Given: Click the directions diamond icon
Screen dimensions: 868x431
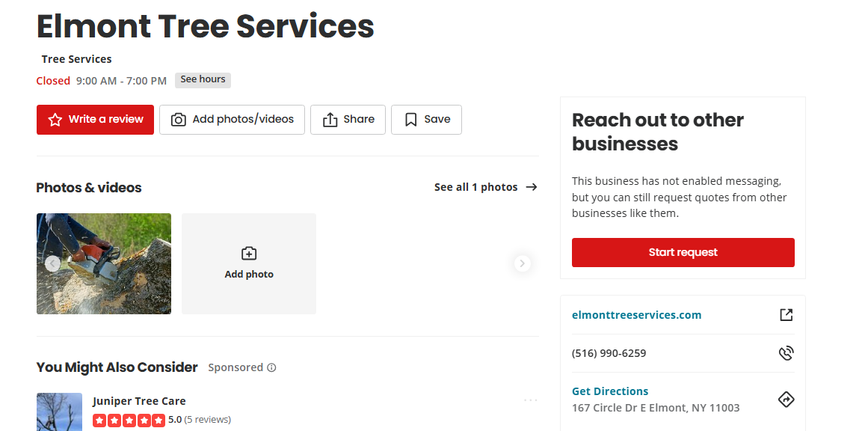Looking at the screenshot, I should tap(786, 399).
